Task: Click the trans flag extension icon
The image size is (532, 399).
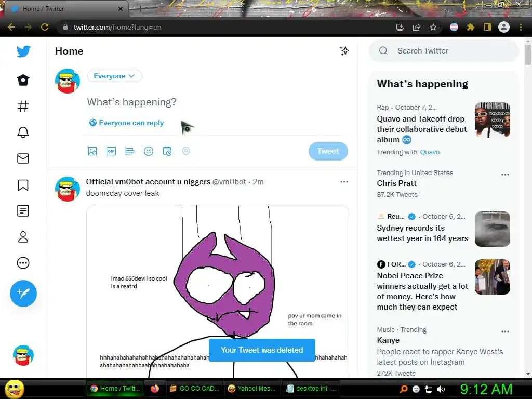Action: [x=454, y=27]
